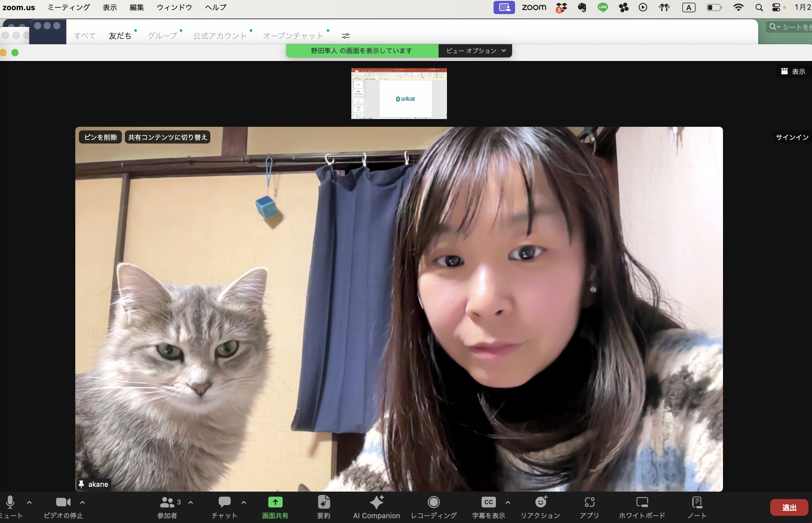Click the AI Companion sparkle icon
Viewport: 812px width, 523px height.
(376, 502)
